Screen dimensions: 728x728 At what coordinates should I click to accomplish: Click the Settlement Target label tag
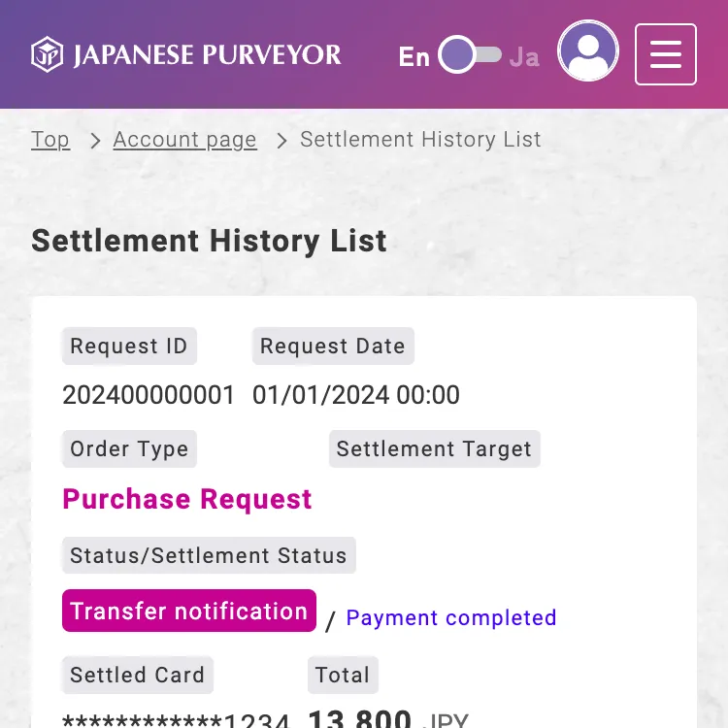(x=434, y=449)
